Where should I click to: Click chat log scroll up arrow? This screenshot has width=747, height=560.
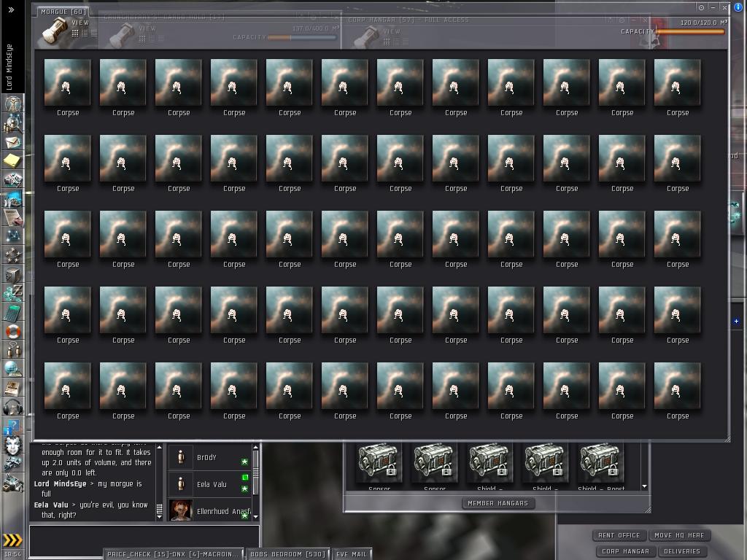pos(159,448)
